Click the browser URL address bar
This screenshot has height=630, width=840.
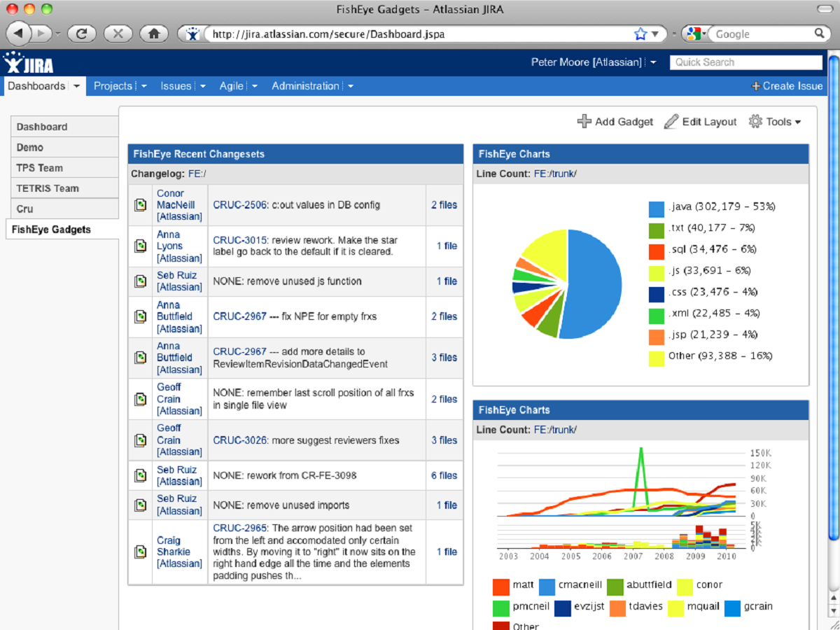[419, 34]
